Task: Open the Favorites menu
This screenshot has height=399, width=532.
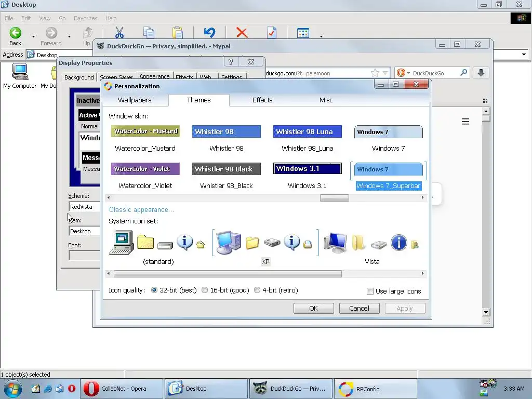Action: tap(86, 18)
